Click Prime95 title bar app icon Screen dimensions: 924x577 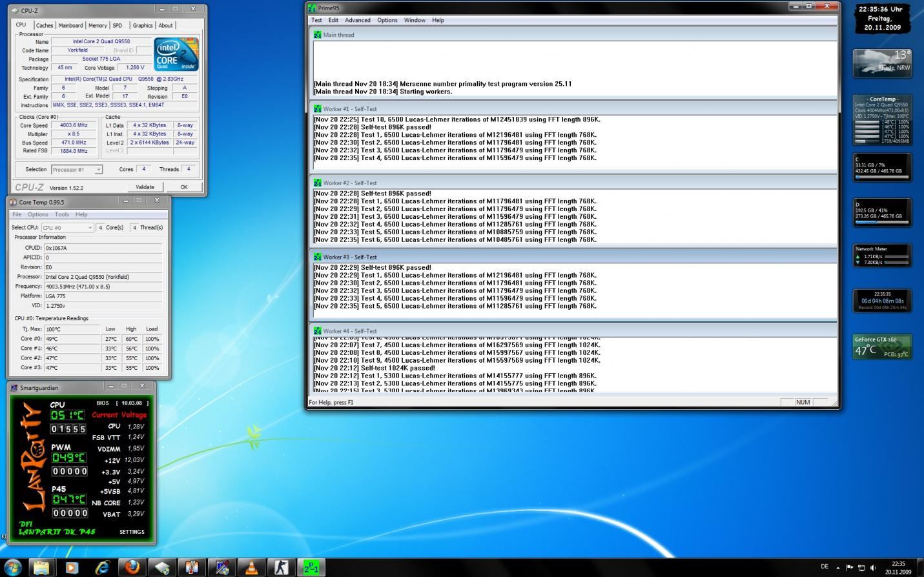(x=313, y=8)
